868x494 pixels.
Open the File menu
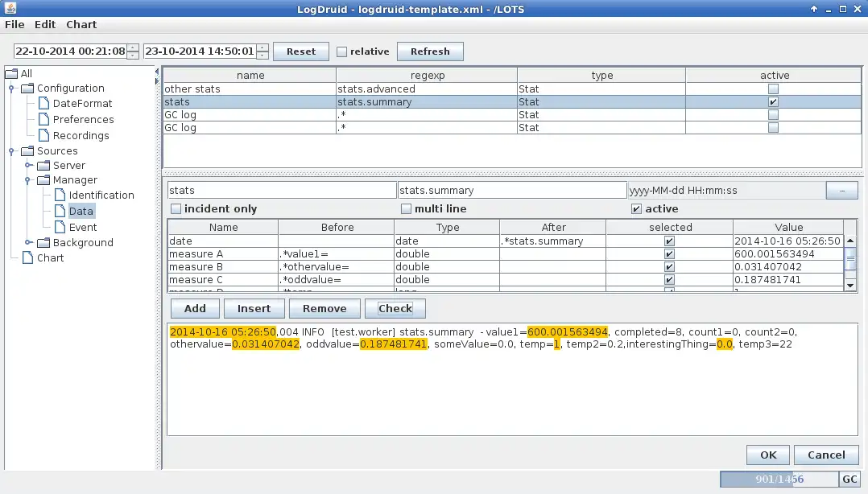click(14, 24)
